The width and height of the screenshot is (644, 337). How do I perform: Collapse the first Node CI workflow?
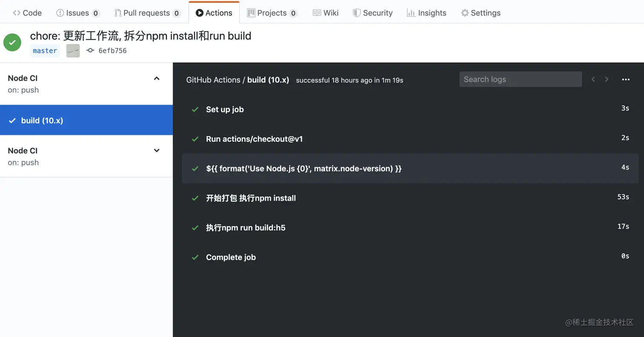[x=157, y=78]
